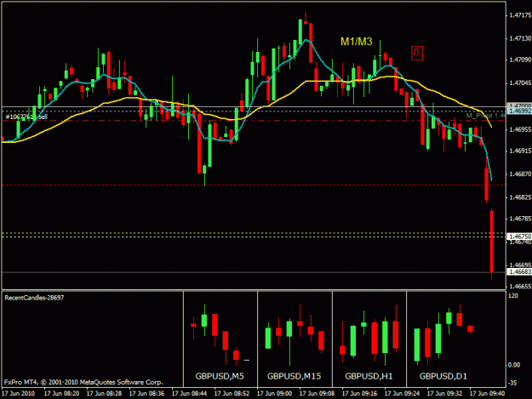Click the GBPUSD D1 candle thumbnail
Viewport: 532px width, 399px height.
(x=443, y=335)
